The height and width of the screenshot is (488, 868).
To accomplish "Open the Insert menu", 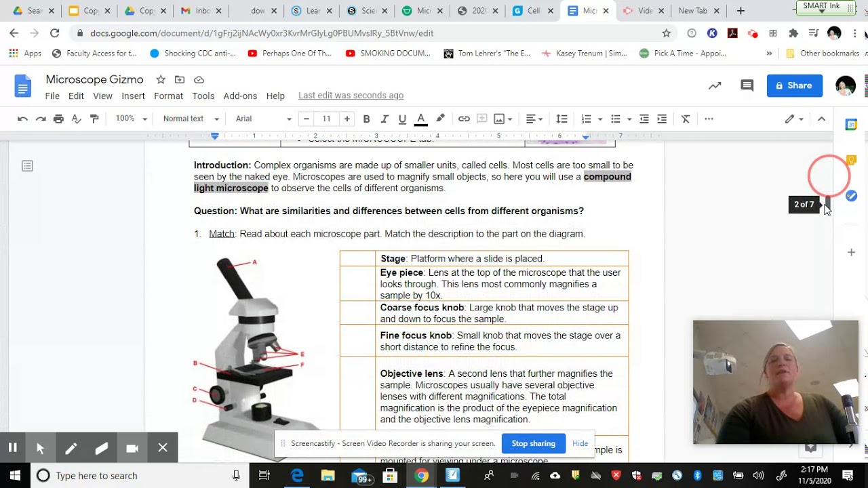I will point(133,96).
